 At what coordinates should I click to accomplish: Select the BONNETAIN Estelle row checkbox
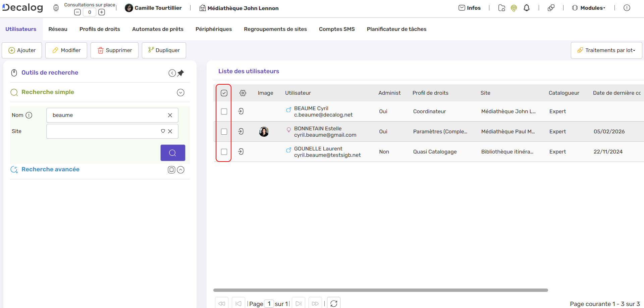tap(224, 132)
